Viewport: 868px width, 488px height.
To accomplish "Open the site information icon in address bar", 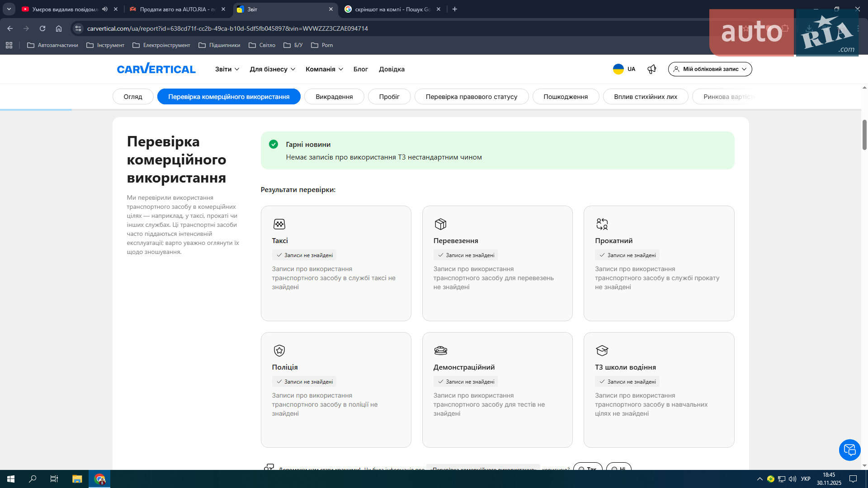I will click(x=78, y=28).
